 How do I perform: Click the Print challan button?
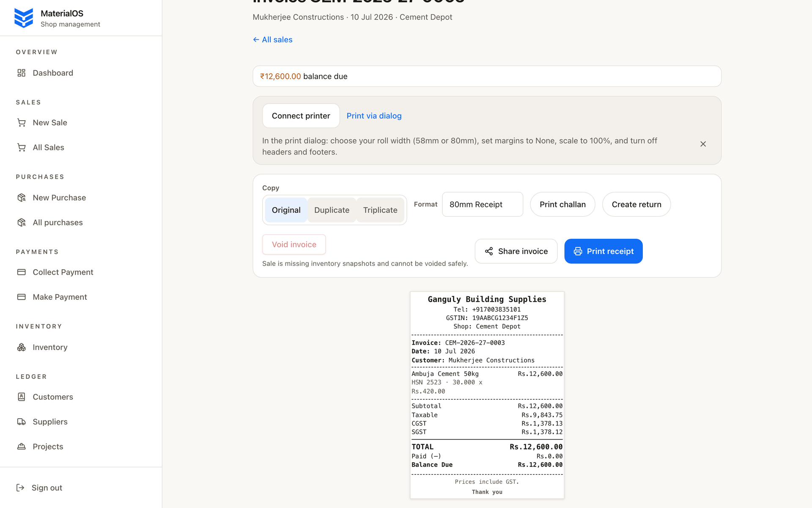pos(562,204)
